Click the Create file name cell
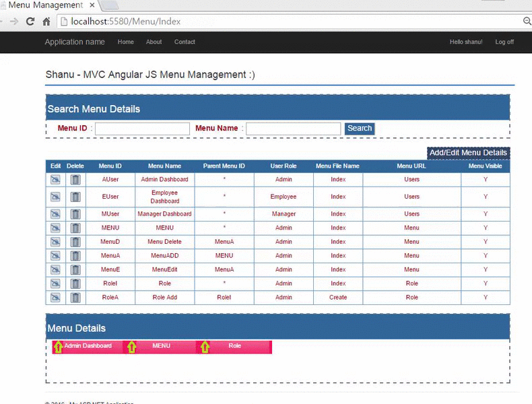The height and width of the screenshot is (404, 532). [338, 298]
